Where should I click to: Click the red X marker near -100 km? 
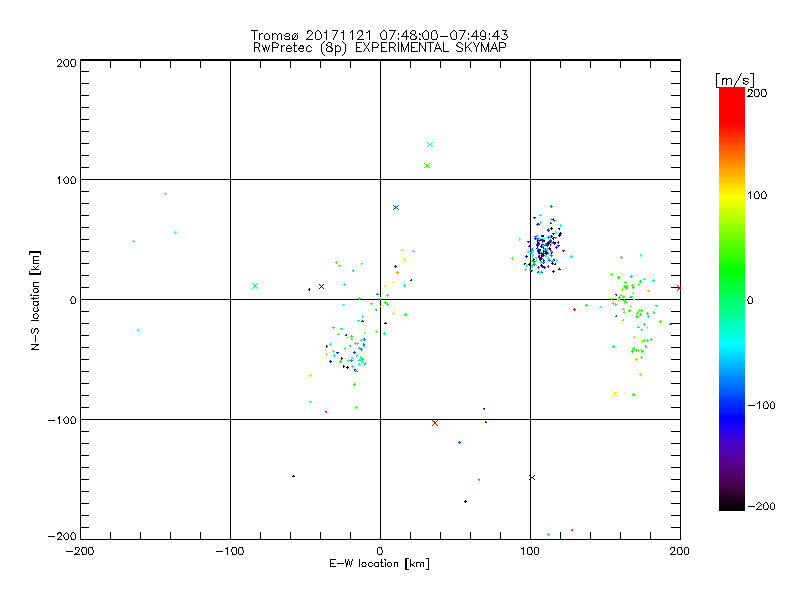coord(435,423)
